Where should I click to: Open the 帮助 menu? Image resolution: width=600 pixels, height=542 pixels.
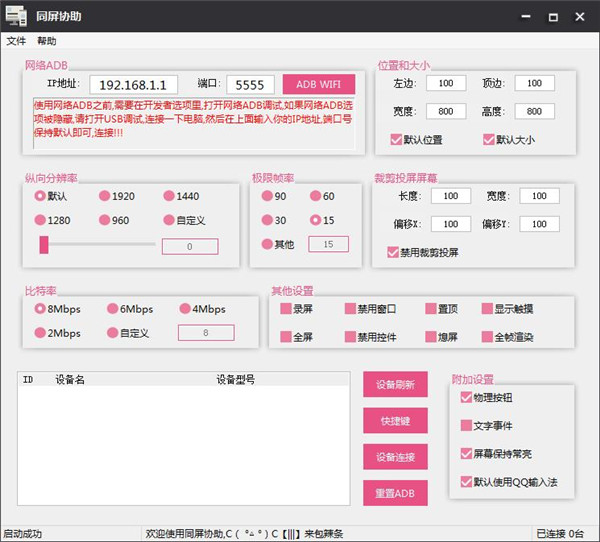(47, 41)
